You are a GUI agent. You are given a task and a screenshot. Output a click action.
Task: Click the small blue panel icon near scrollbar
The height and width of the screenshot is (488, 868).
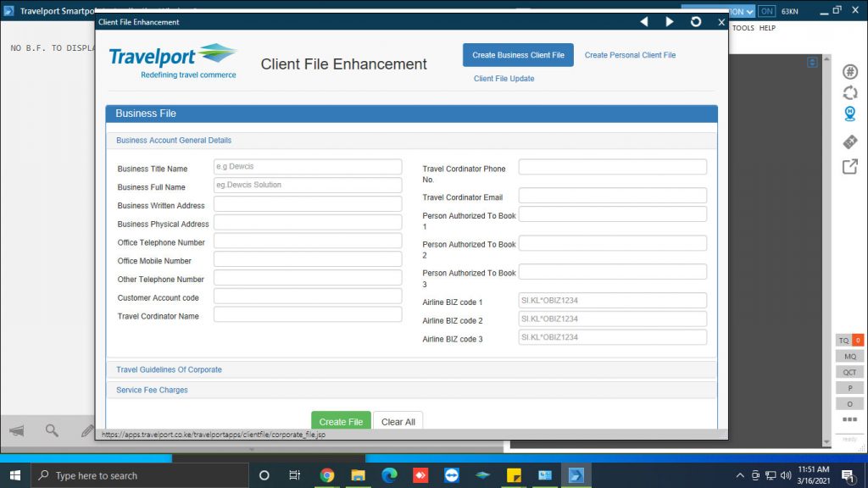click(x=812, y=63)
